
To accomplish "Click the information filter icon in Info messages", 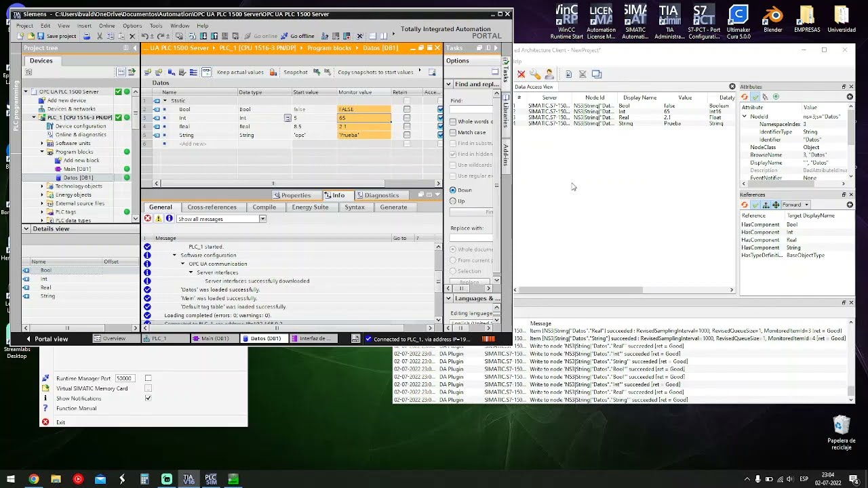I will click(169, 219).
